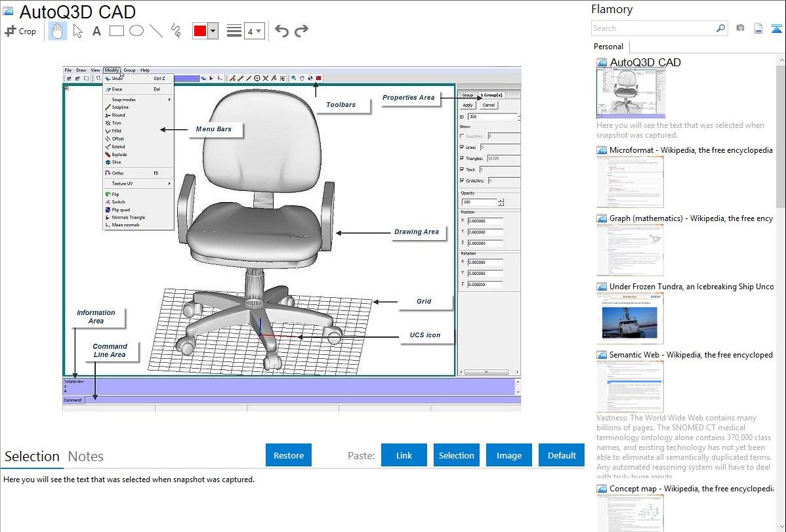Choose the arrow pointer tool

(x=77, y=31)
